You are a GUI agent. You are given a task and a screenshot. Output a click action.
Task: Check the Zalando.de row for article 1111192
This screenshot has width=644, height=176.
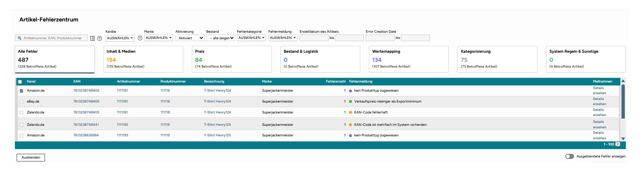click(x=21, y=125)
